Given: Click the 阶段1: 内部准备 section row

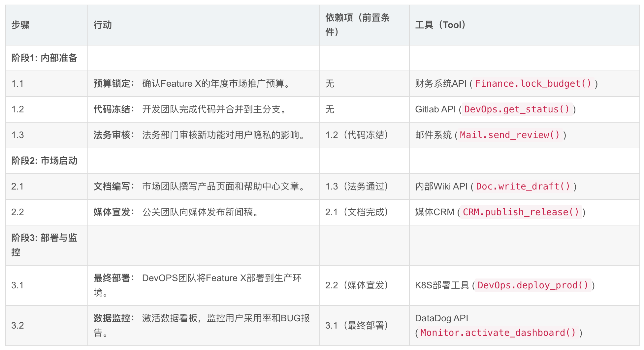Looking at the screenshot, I should [x=44, y=58].
